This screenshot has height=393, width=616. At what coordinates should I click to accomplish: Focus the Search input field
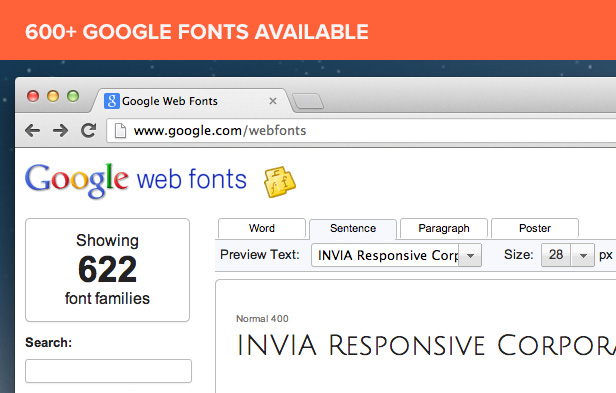point(108,371)
